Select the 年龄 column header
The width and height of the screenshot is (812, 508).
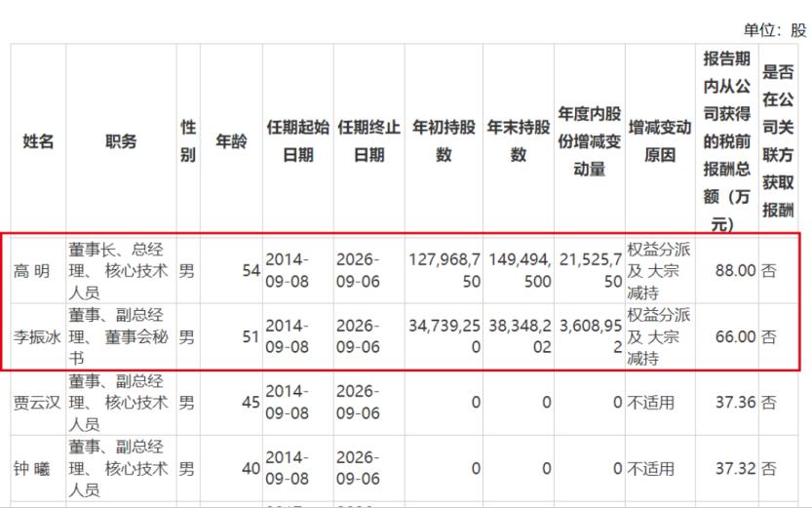[231, 141]
